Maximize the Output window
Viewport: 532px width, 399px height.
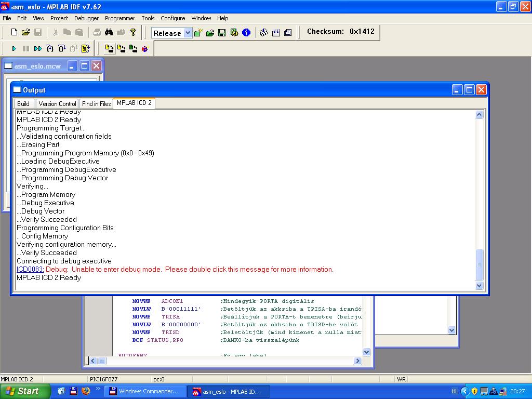tap(469, 90)
